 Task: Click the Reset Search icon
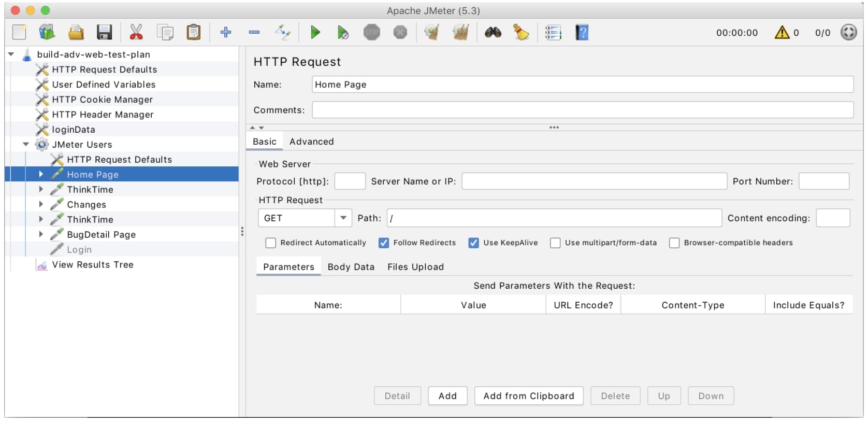(x=521, y=32)
